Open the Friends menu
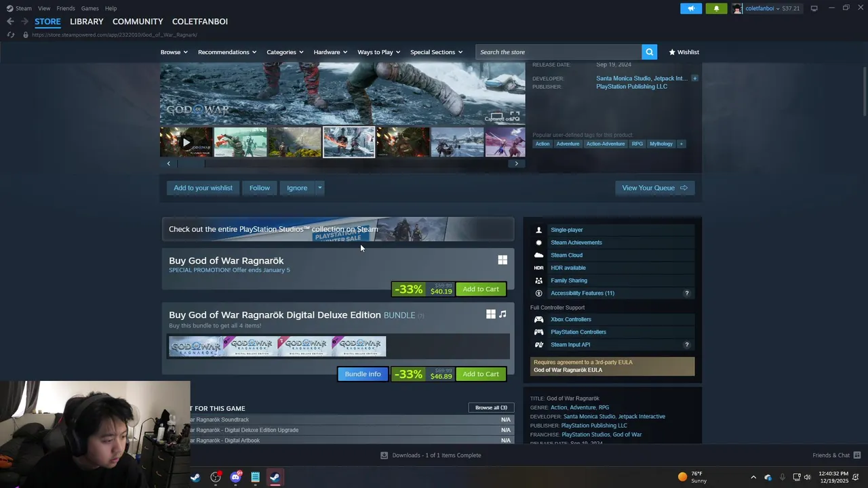The height and width of the screenshot is (488, 868). point(66,8)
